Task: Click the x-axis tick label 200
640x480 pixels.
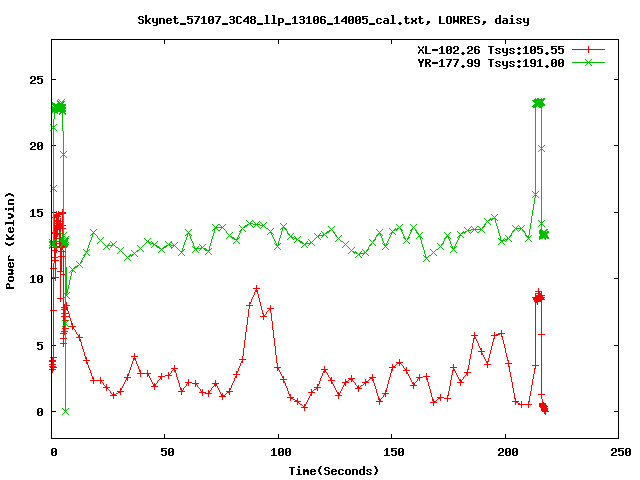Action: coord(505,452)
